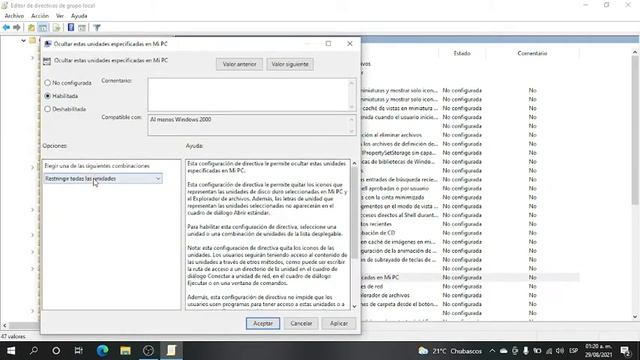Click the volume speaker tray icon
This screenshot has height=360, width=640.
point(560,351)
